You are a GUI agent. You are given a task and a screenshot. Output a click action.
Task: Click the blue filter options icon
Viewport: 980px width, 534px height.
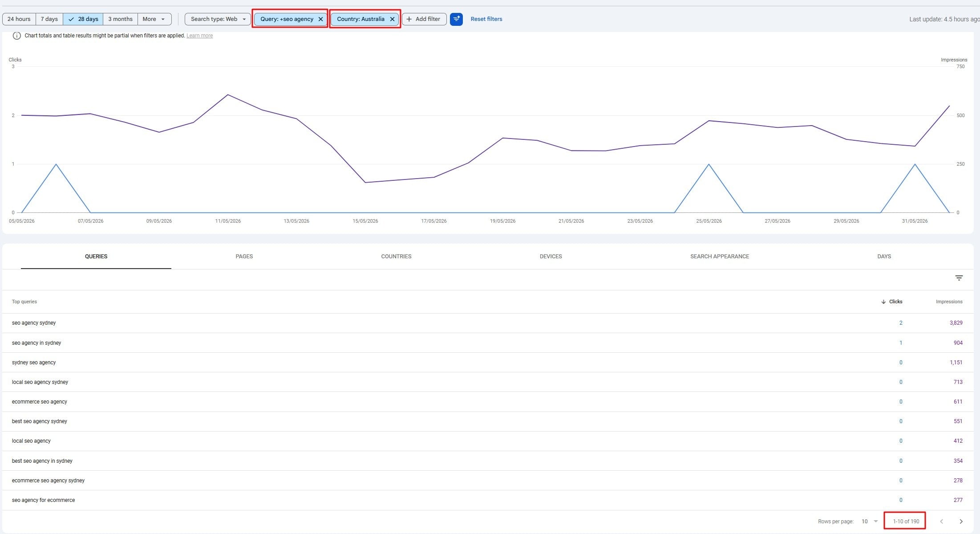point(456,19)
